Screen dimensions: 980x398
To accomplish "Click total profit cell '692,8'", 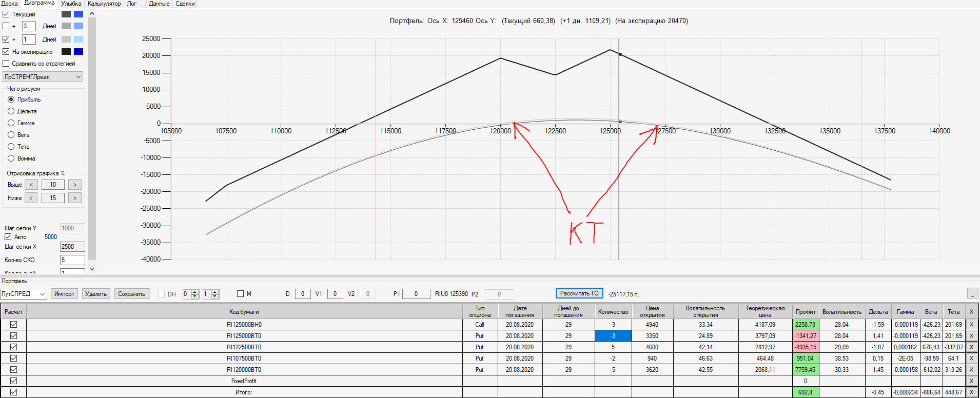I will pos(806,392).
